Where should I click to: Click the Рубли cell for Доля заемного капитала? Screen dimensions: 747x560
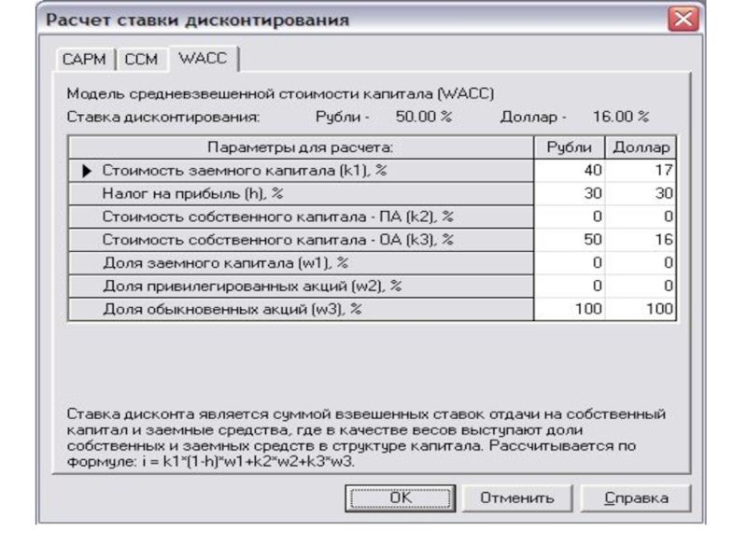[570, 263]
